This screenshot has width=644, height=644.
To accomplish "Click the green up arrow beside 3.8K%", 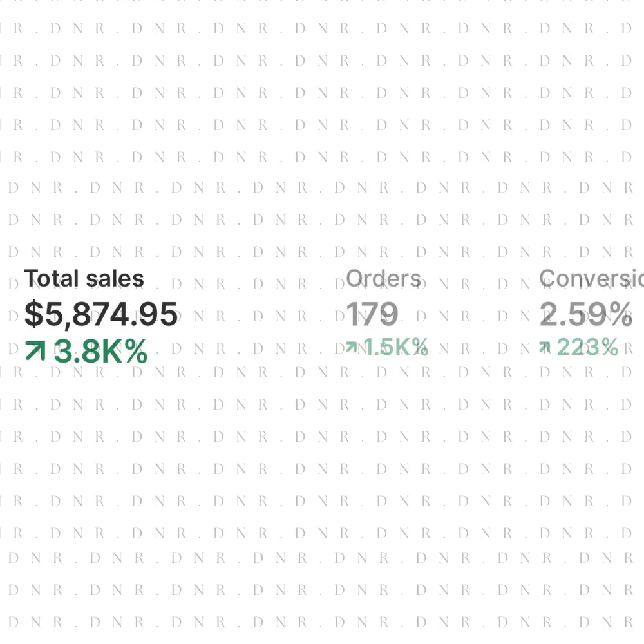I will pos(35,352).
